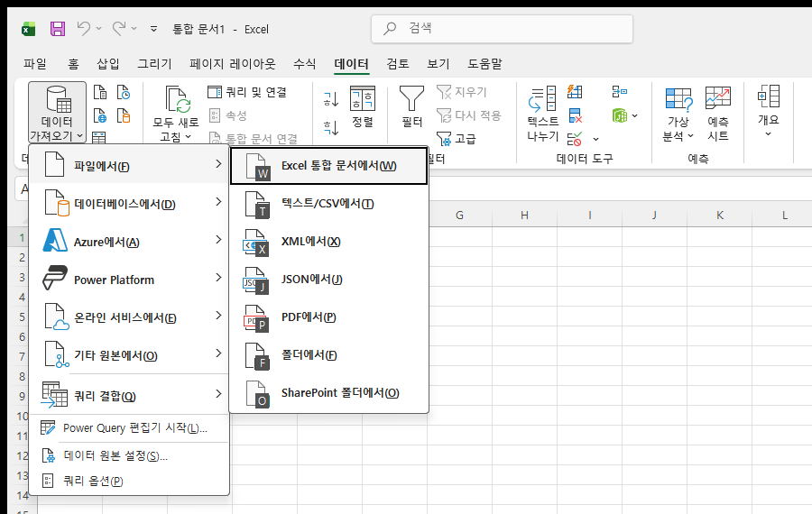This screenshot has height=514, width=812.
Task: Expand the Undo history dropdown arrow
Action: (99, 29)
